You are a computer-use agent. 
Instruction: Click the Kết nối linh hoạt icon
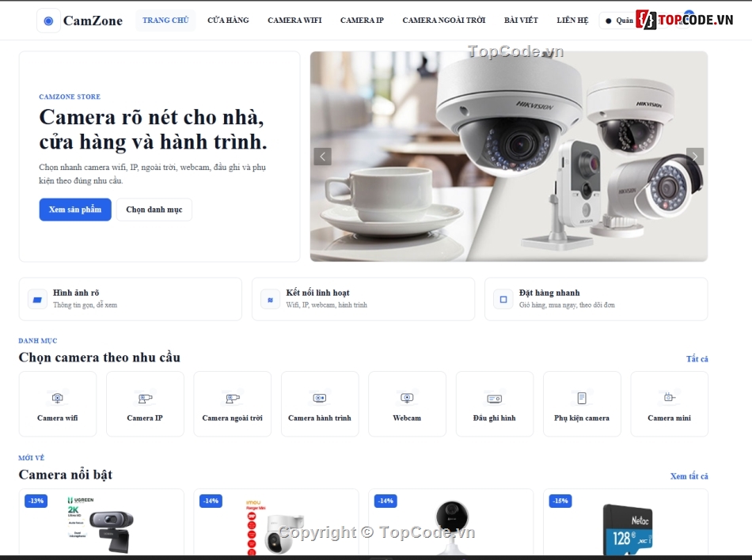[x=271, y=300]
